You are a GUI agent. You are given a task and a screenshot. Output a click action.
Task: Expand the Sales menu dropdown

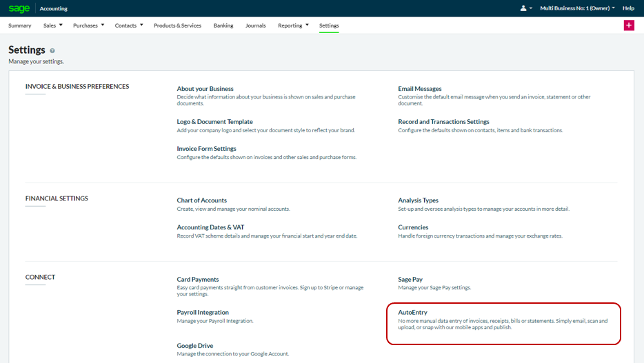(52, 25)
